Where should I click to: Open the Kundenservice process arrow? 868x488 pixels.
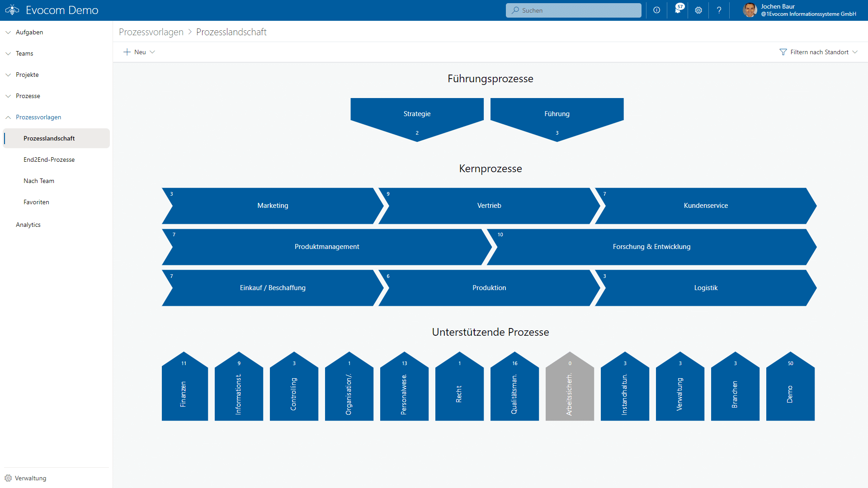[x=706, y=206]
